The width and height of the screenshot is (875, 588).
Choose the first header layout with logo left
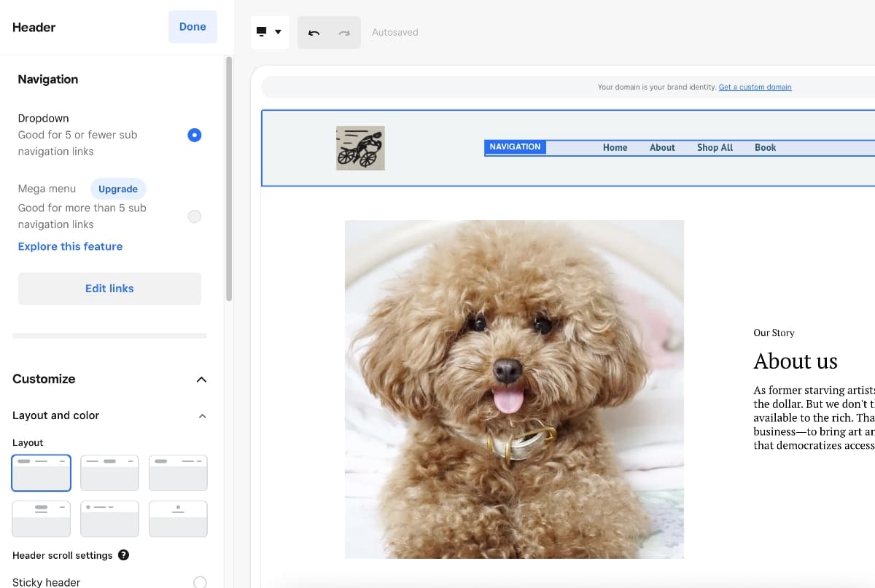42,473
